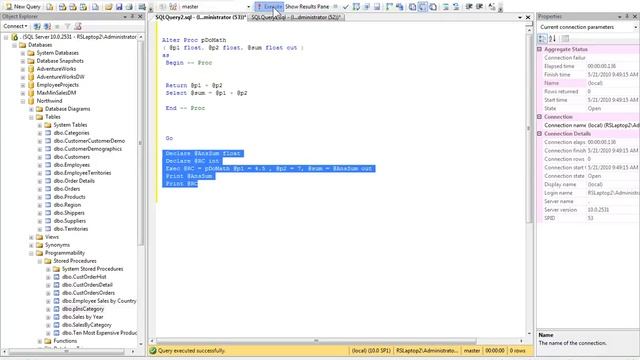
Task: Select the dbo.pInsCategory stored procedure
Action: [x=83, y=309]
